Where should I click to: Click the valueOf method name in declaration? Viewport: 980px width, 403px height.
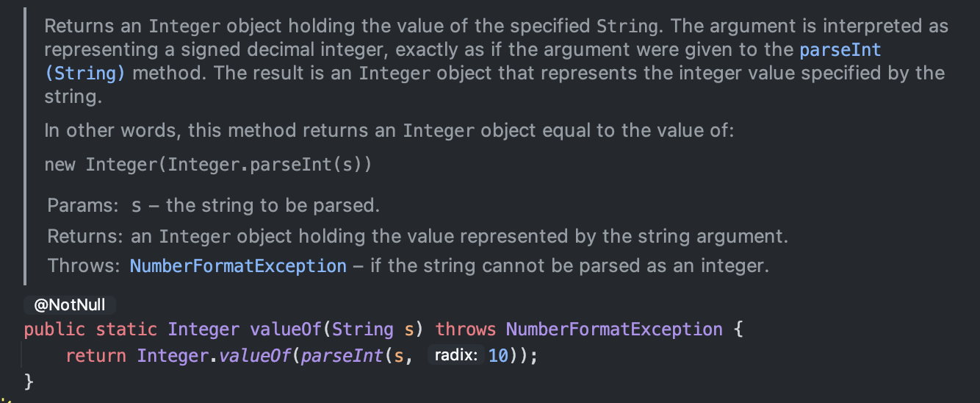tap(286, 329)
